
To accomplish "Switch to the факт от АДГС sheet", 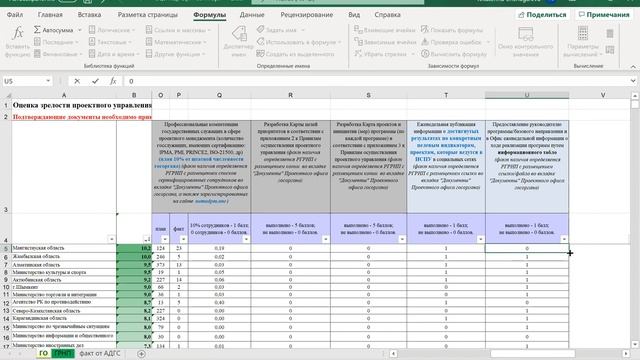I will (100, 353).
